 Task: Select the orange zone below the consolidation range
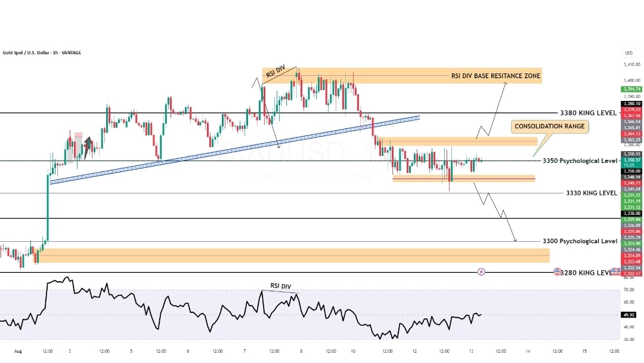click(x=464, y=179)
